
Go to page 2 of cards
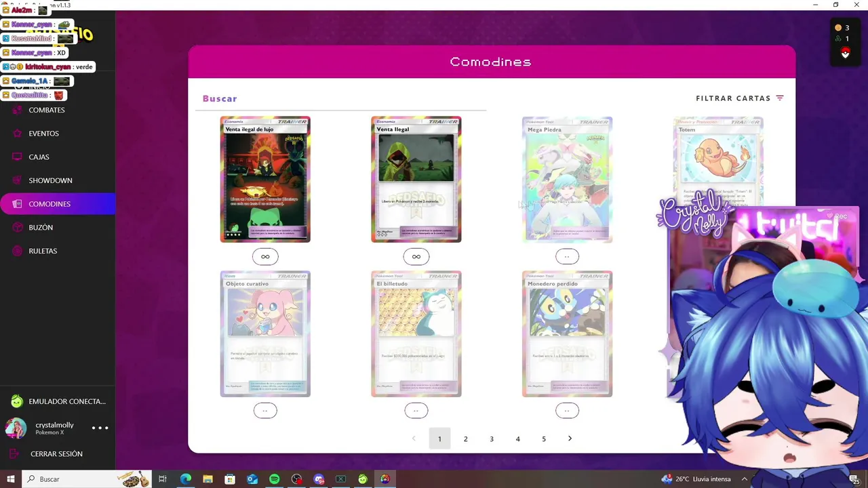click(466, 439)
